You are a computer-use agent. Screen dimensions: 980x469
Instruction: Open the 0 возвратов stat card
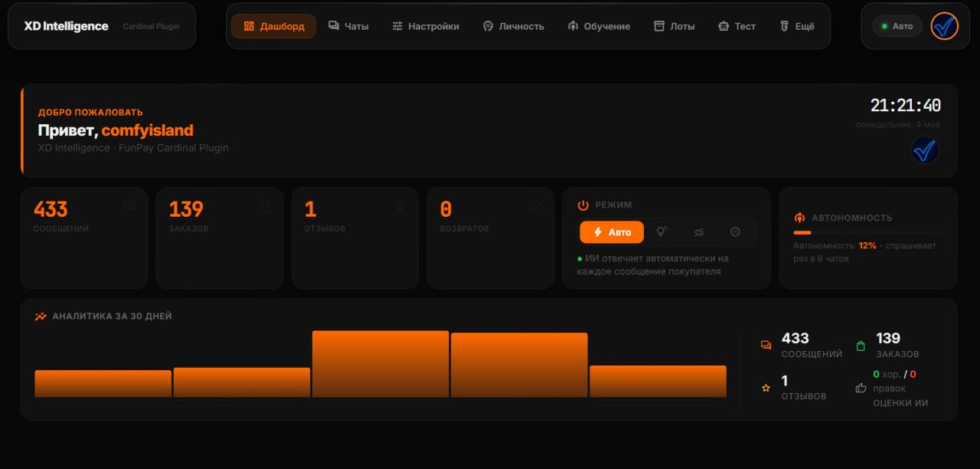[x=490, y=238]
